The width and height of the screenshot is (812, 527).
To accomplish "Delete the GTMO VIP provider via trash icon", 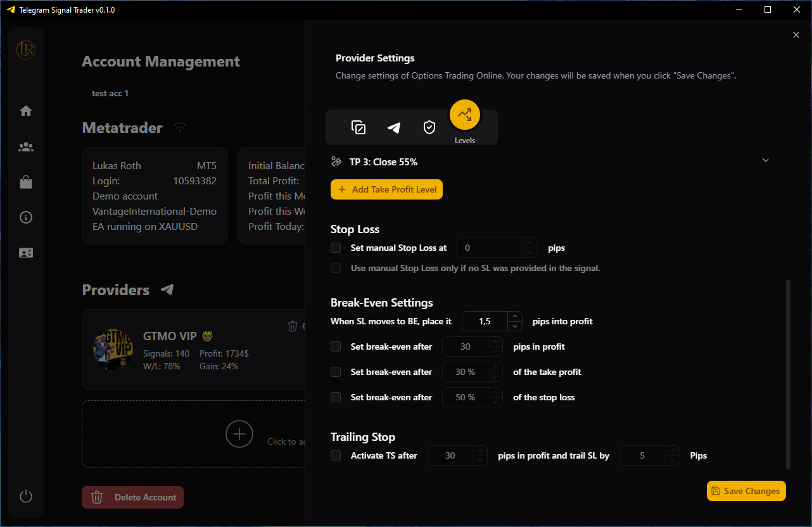I will [293, 326].
